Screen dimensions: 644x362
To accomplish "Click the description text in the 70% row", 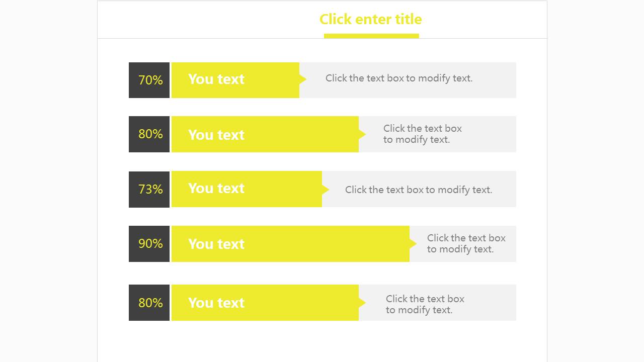I will [399, 78].
